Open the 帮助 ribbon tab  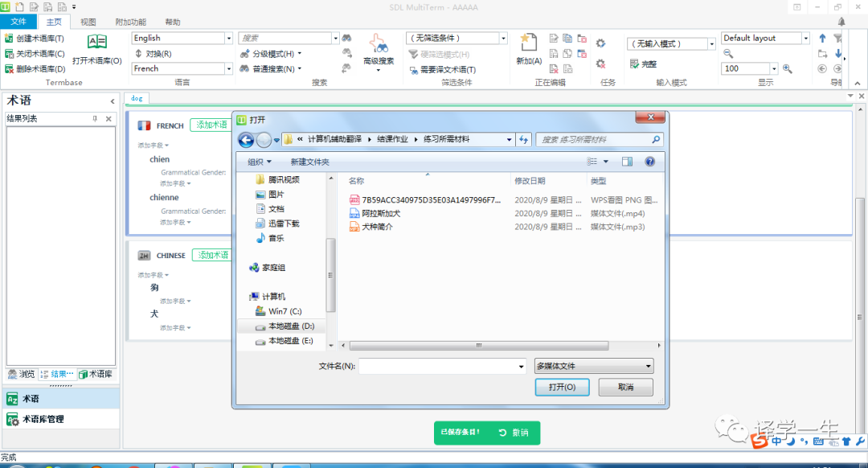click(173, 23)
